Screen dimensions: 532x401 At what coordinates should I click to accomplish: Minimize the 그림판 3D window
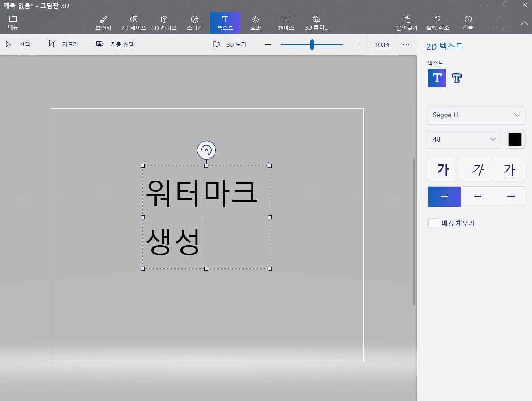point(484,5)
